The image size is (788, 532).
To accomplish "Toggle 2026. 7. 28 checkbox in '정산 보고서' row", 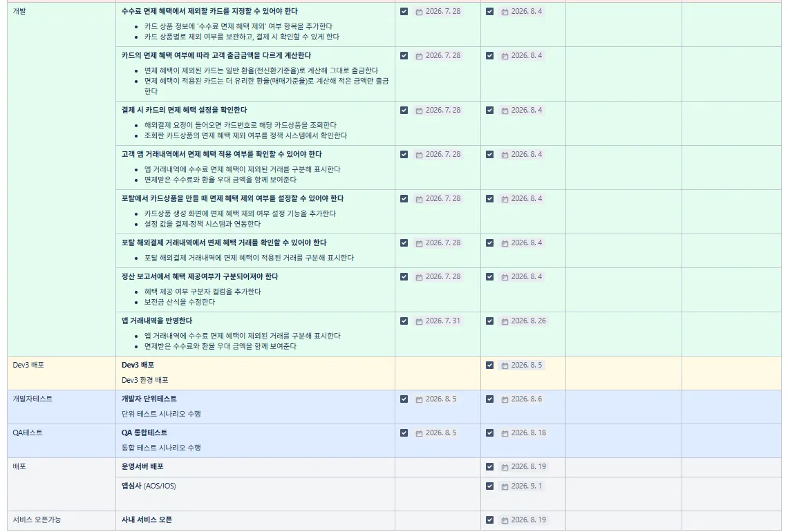I will tap(404, 277).
